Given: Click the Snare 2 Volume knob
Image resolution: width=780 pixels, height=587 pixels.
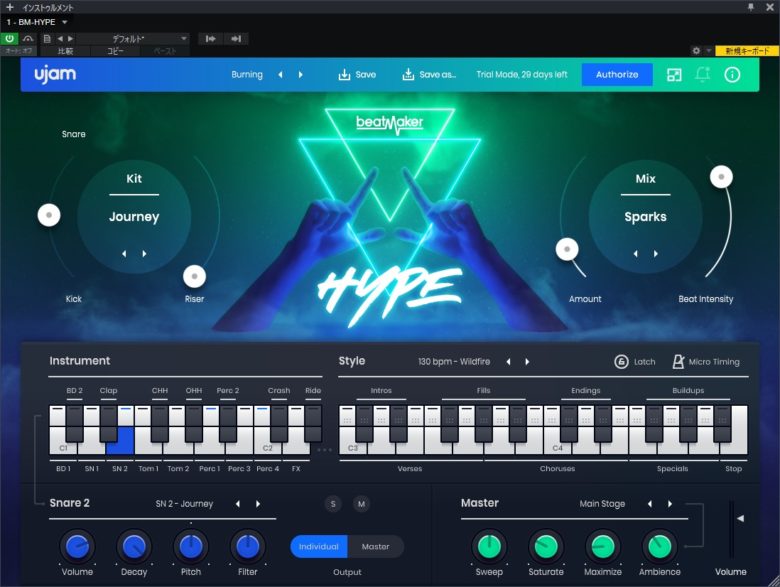Looking at the screenshot, I should (x=77, y=546).
